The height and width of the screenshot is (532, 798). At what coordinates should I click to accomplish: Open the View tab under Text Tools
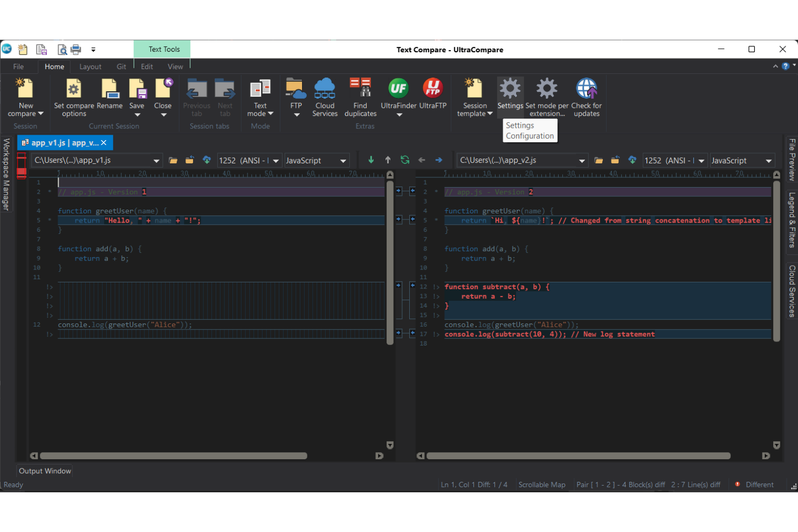[x=175, y=67]
